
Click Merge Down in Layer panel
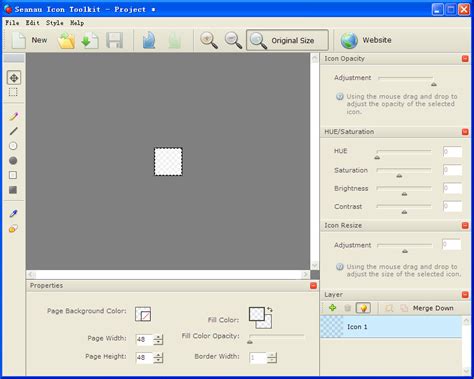pos(433,308)
